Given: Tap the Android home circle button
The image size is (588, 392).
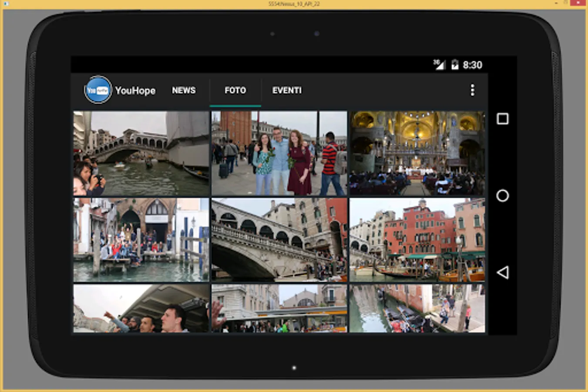Looking at the screenshot, I should [x=503, y=196].
